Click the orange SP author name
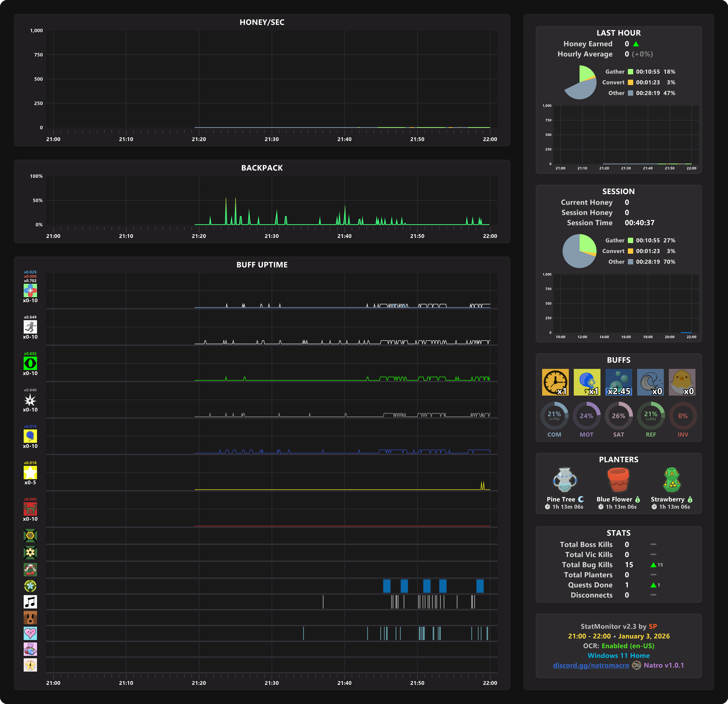Image resolution: width=728 pixels, height=704 pixels. click(x=653, y=626)
